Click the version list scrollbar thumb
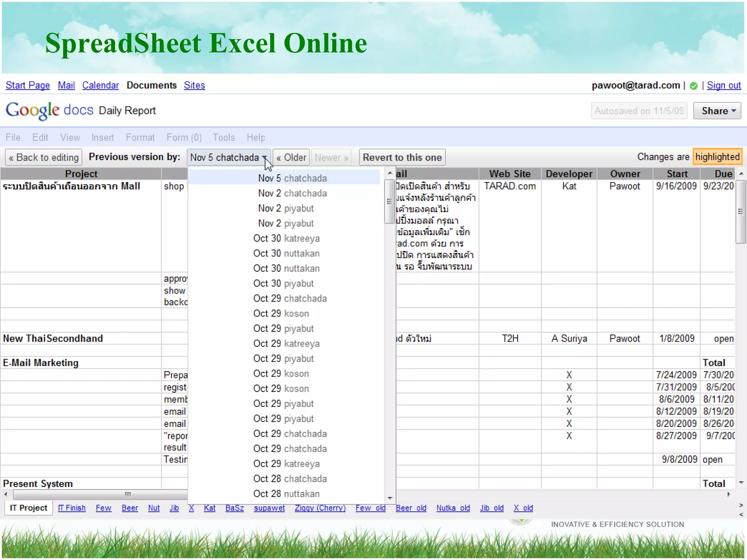The image size is (747, 560). tap(389, 201)
